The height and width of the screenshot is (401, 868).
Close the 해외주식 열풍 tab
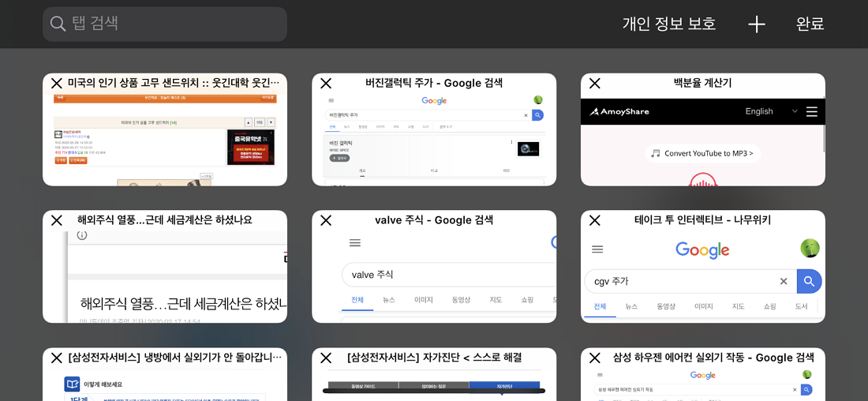coord(57,220)
